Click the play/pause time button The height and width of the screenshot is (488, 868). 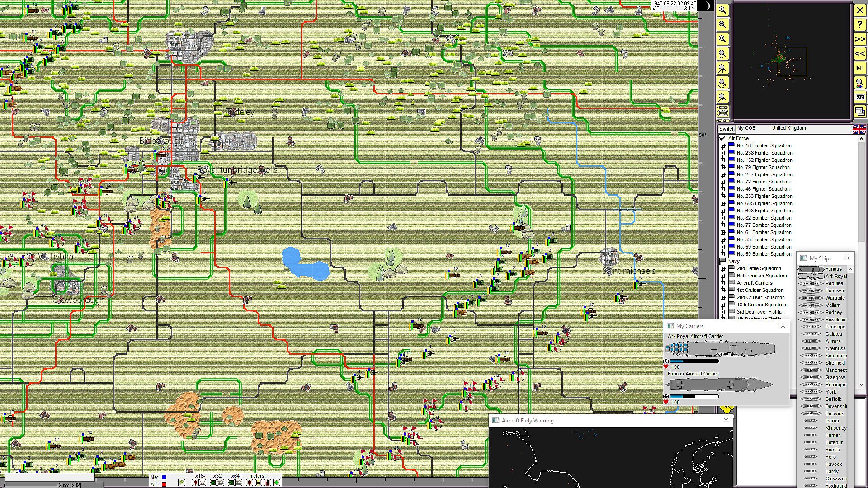(860, 68)
